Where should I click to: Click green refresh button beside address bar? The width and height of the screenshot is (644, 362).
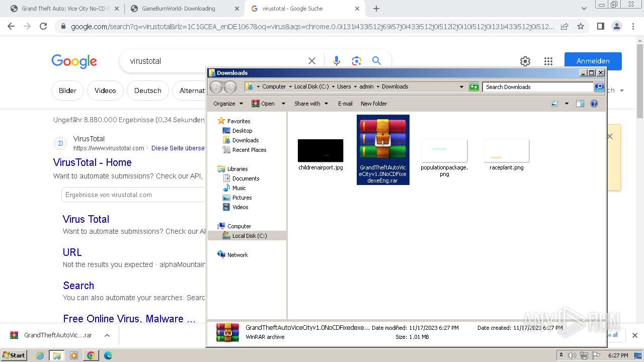pyautogui.click(x=474, y=87)
